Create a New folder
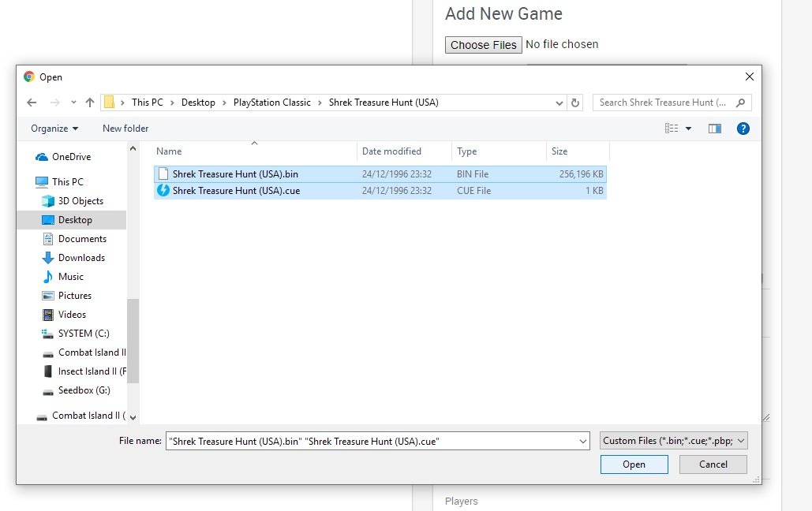 pos(125,129)
